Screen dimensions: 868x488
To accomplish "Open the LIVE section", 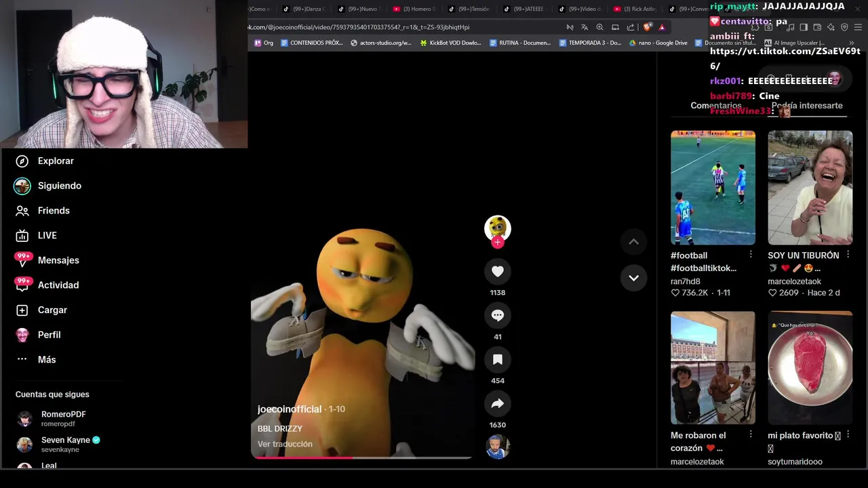I will point(37,235).
